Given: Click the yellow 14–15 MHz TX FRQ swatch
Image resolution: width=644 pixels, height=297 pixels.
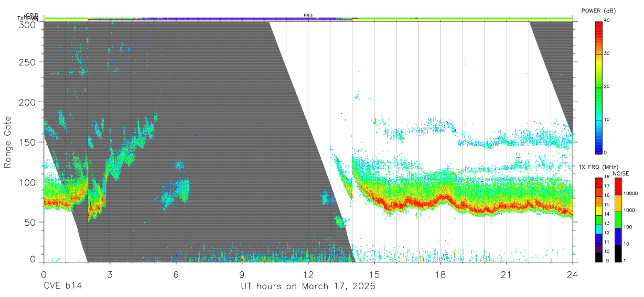Looking at the screenshot, I should (598, 210).
